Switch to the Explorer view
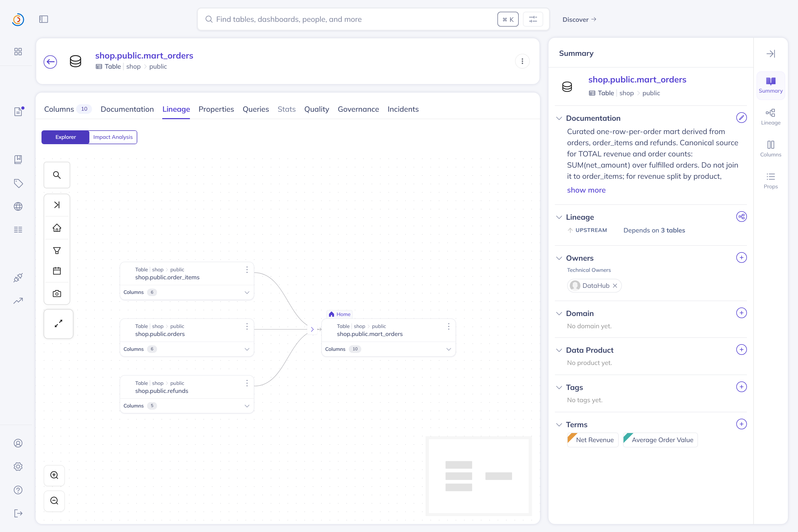Screen dimensions: 798x532 click(65, 137)
